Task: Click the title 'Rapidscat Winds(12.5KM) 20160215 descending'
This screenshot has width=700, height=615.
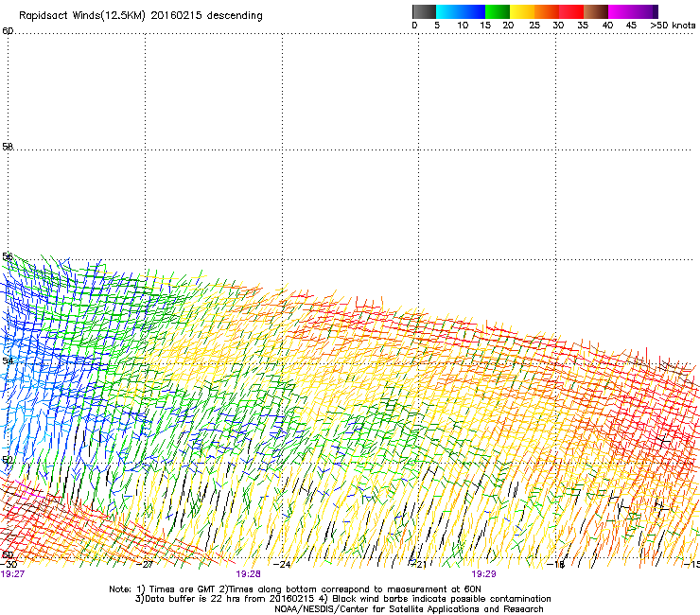Action: click(141, 15)
